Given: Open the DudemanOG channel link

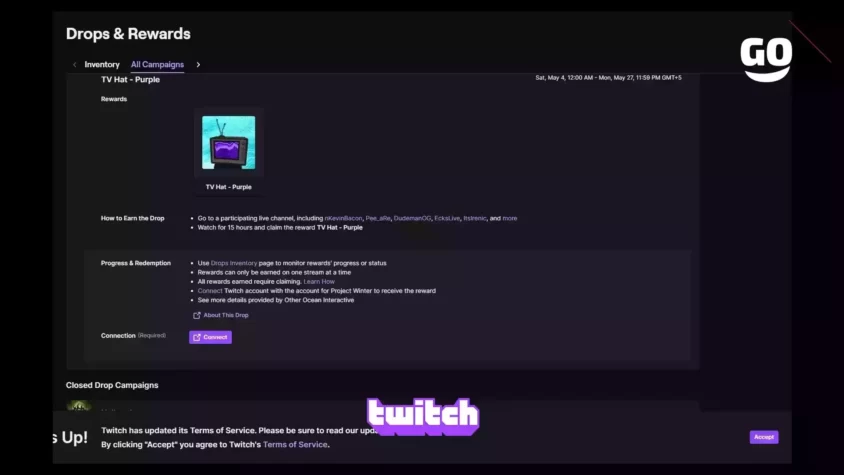Looking at the screenshot, I should click(x=412, y=218).
